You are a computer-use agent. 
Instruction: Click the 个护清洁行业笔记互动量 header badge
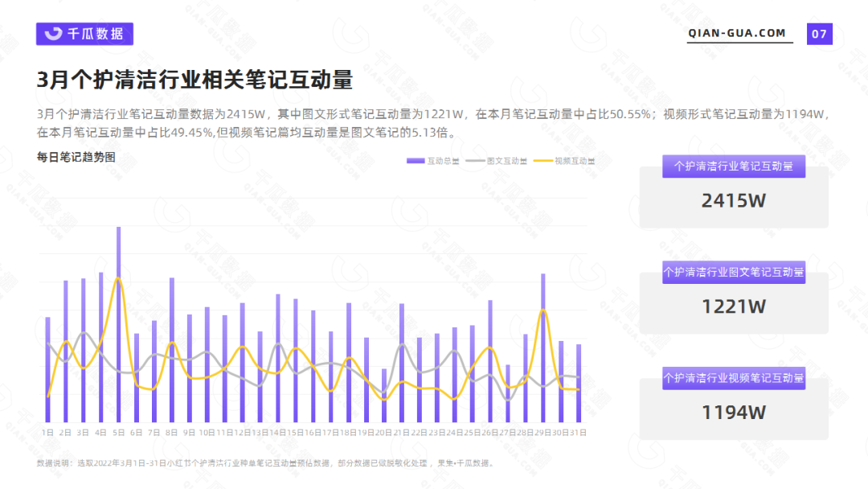733,166
